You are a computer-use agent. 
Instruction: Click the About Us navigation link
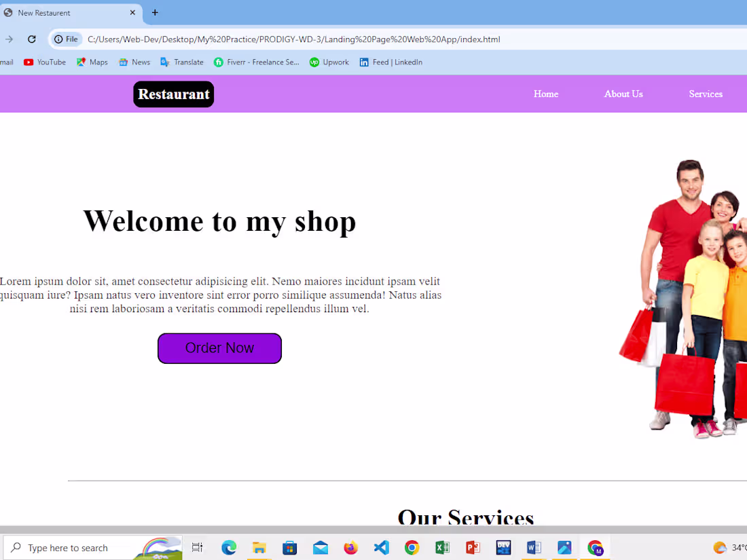tap(623, 94)
